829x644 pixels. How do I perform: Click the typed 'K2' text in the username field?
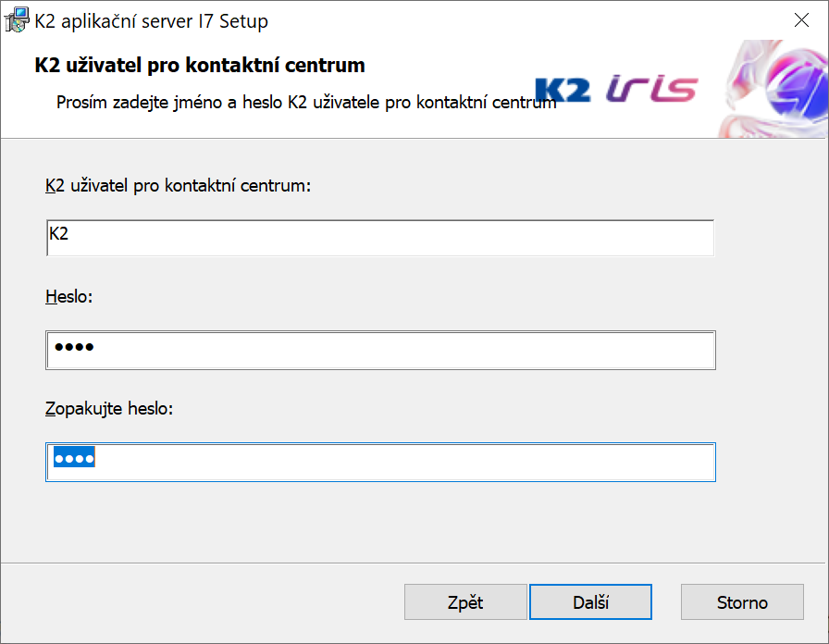tap(58, 234)
